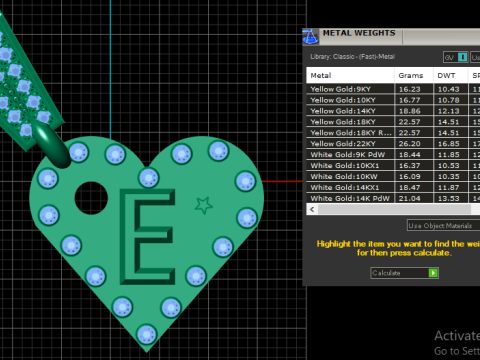
Task: Click the horizontal scrollbar track under the table
Action: (x=394, y=209)
